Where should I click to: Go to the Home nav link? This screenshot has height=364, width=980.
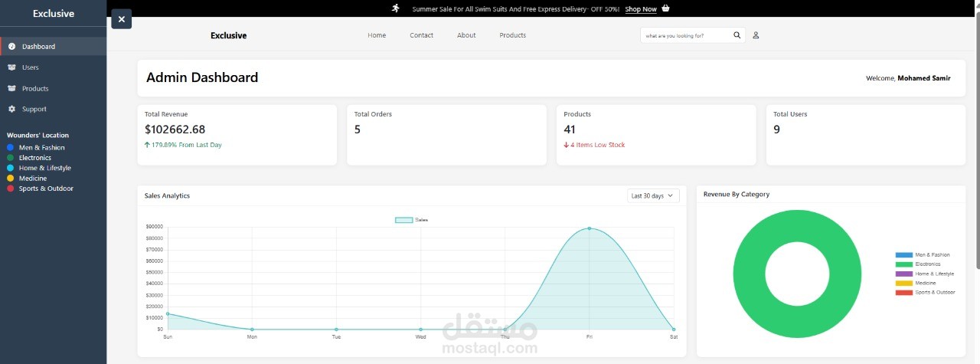(377, 35)
